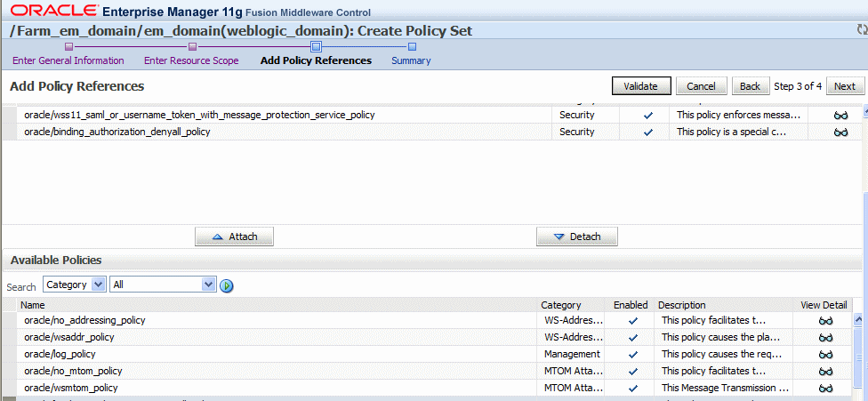Screen dimensions: 868x401
Task: Go to Enter General Information step
Action: [x=68, y=60]
